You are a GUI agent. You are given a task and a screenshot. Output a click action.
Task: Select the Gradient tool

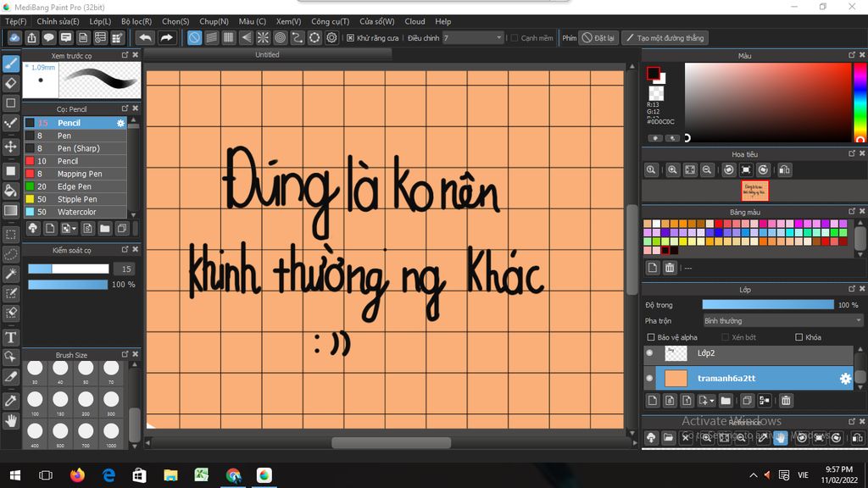(x=10, y=210)
